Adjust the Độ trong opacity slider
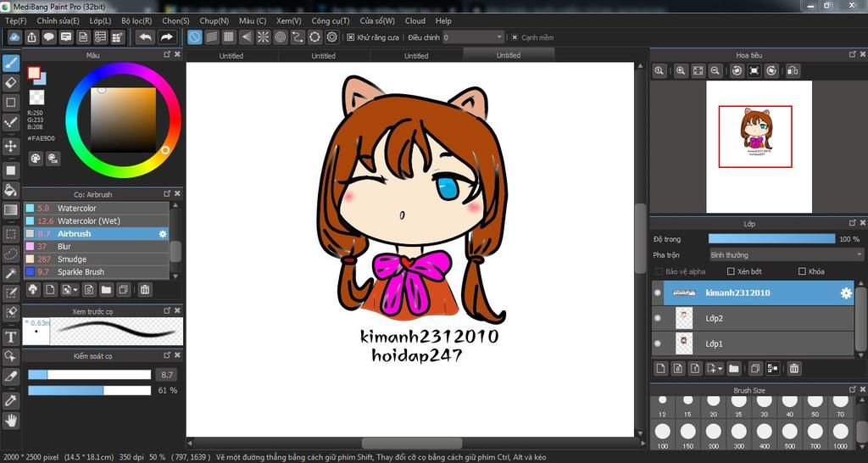This screenshot has height=463, width=868. tap(771, 239)
